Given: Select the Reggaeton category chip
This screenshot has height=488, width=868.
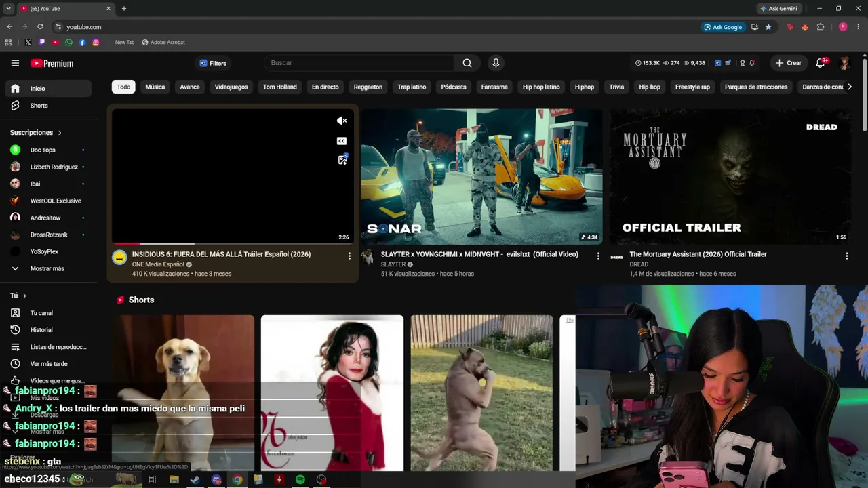Looking at the screenshot, I should pyautogui.click(x=368, y=87).
